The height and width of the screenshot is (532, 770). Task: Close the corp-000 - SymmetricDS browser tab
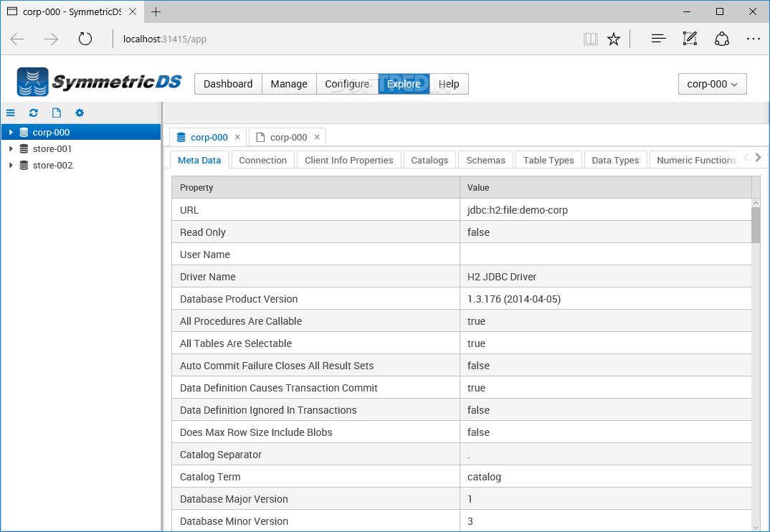[x=133, y=11]
